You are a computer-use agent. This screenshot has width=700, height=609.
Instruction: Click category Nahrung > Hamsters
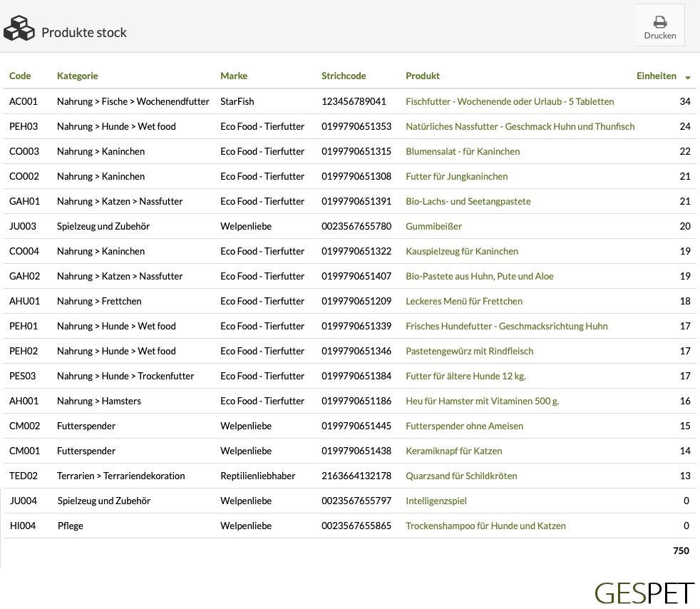[99, 401]
